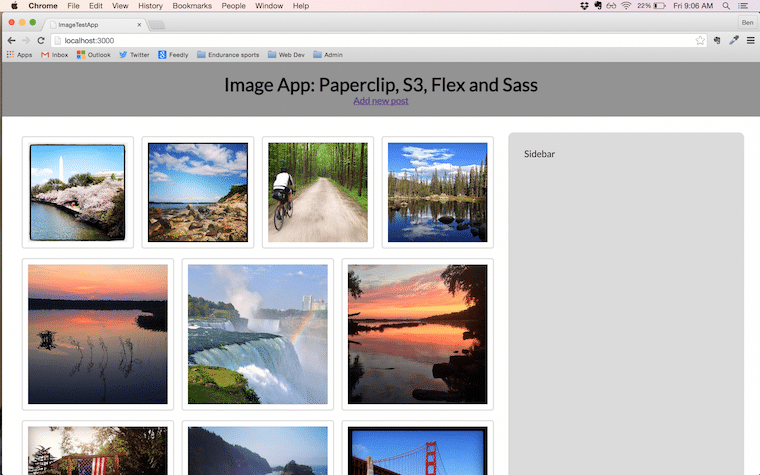Viewport: 760px width, 475px height.
Task: Open the pine trees lake reflection photo
Action: pyautogui.click(x=438, y=192)
